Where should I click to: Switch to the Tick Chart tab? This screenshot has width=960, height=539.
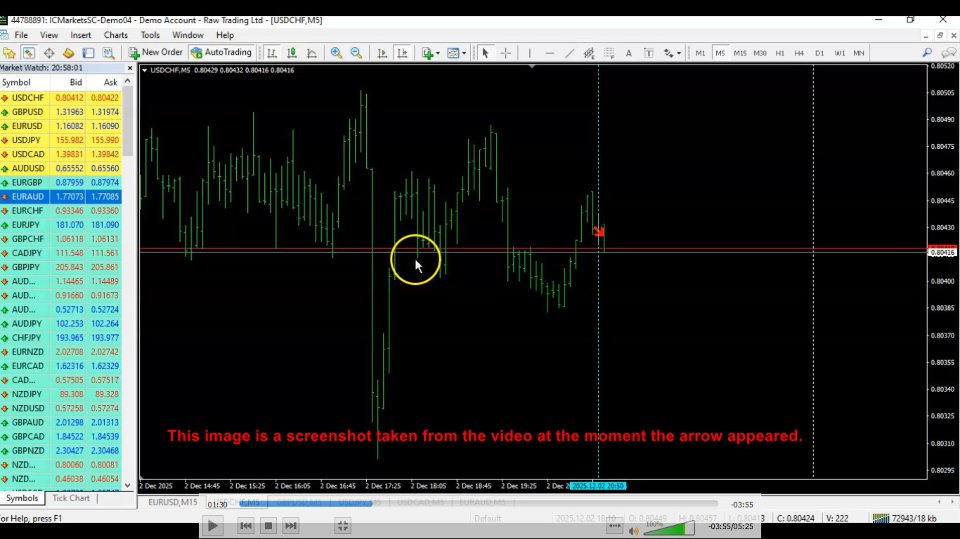[71, 498]
